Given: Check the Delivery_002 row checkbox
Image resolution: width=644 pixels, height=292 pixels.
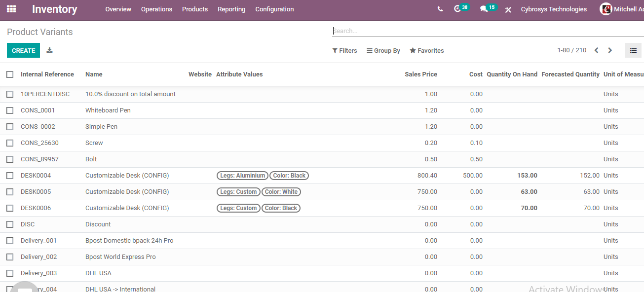Looking at the screenshot, I should [10, 257].
